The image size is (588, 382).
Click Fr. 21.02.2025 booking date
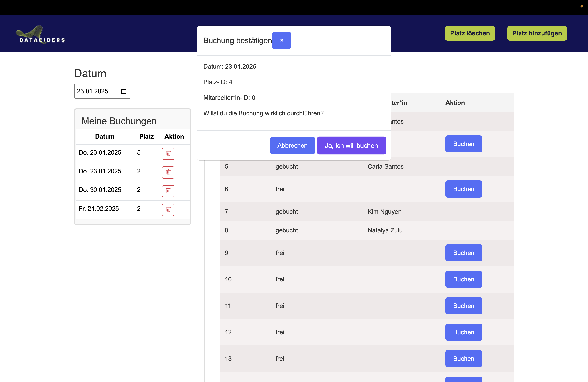pyautogui.click(x=99, y=209)
